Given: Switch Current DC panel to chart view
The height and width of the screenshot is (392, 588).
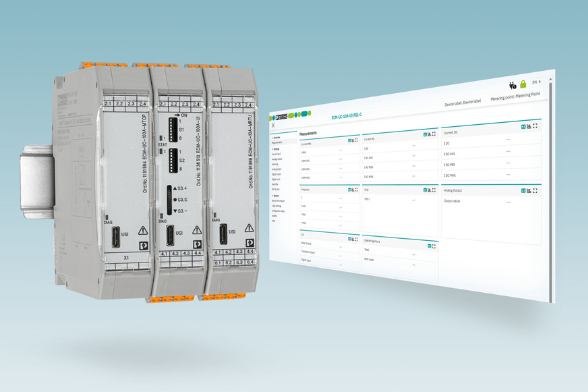Looking at the screenshot, I should [x=529, y=125].
